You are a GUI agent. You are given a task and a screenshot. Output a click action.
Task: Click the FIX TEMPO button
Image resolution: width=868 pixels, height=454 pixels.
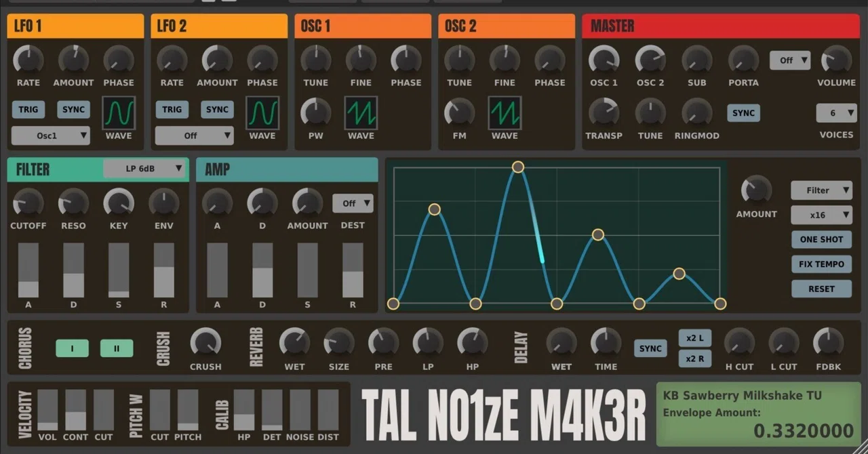822,264
